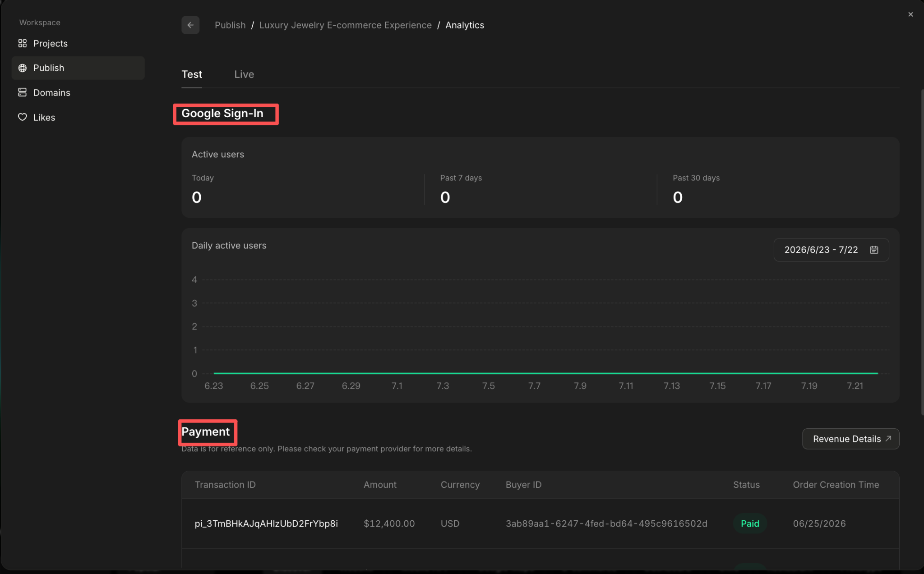Click the Likes heart icon
The width and height of the screenshot is (924, 574).
(23, 117)
